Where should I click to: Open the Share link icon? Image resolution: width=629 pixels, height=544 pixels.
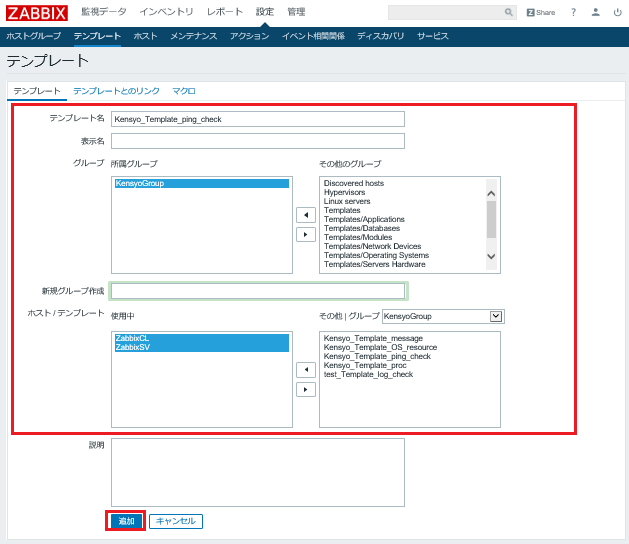click(541, 13)
